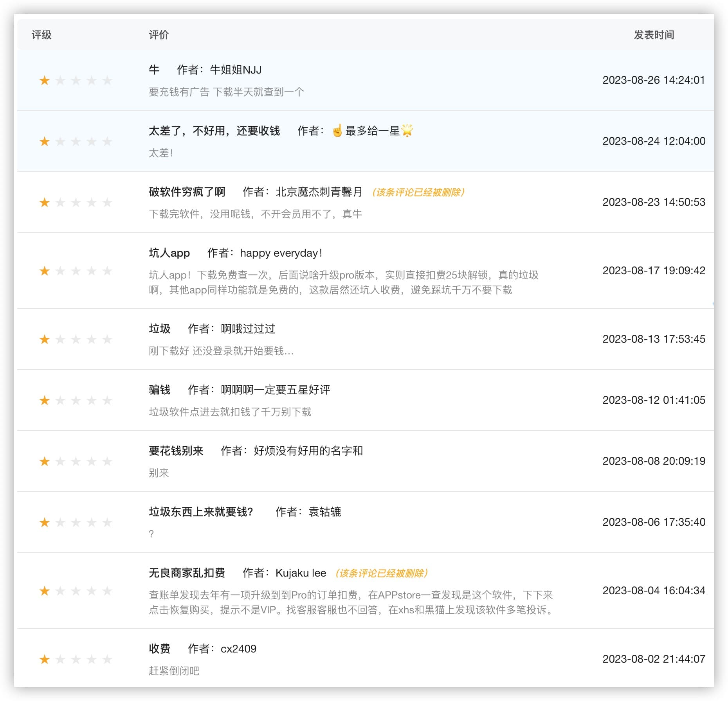This screenshot has height=701, width=728.
Task: Select author name happy everyday!
Action: tap(281, 253)
